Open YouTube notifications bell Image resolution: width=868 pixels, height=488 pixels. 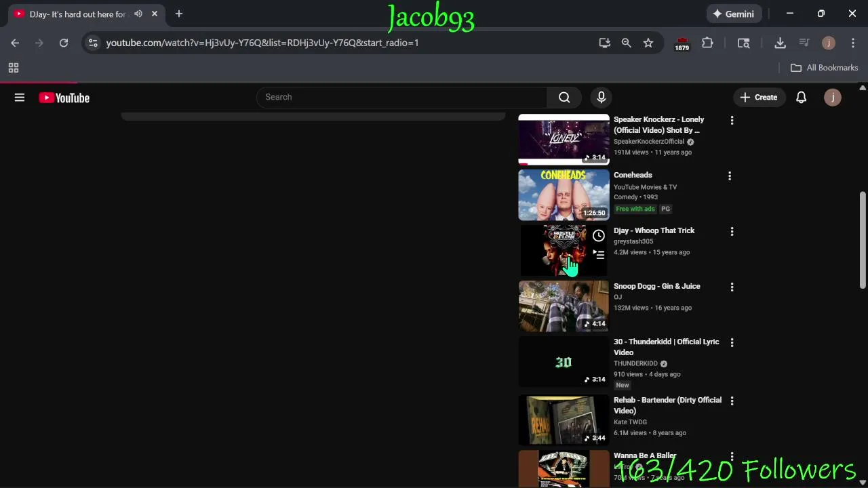point(801,98)
